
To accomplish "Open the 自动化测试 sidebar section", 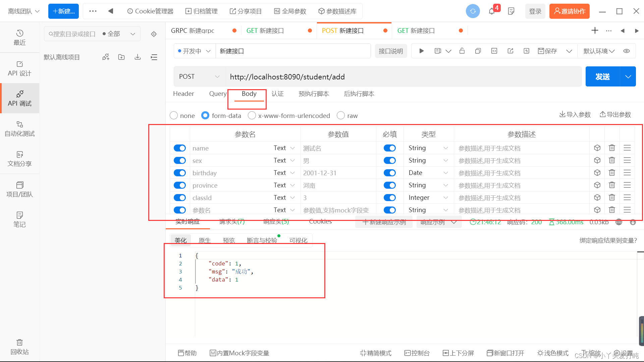I will [19, 129].
